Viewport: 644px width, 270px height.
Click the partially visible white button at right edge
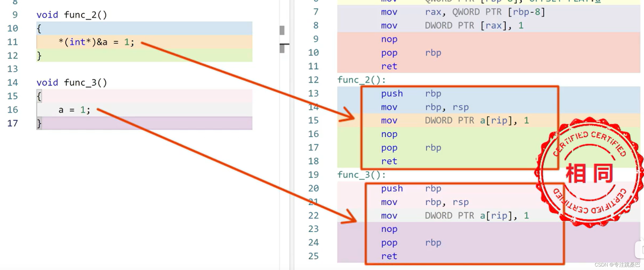click(640, 250)
